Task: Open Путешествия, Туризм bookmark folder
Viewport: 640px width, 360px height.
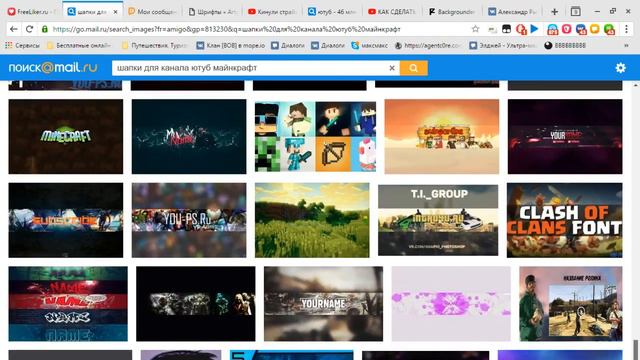Action: (154, 45)
